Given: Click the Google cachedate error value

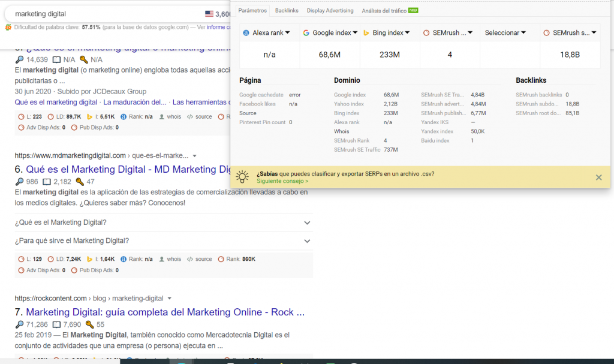Looking at the screenshot, I should [x=295, y=95].
